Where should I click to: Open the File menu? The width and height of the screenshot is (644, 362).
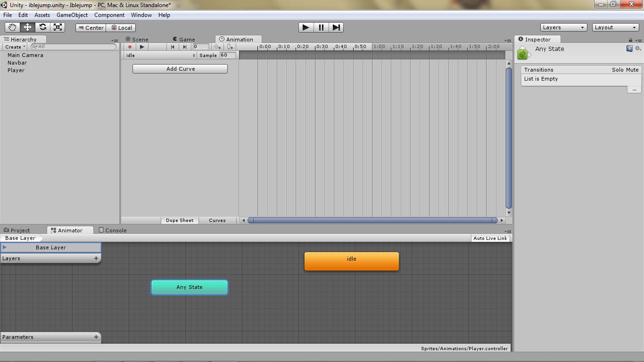pyautogui.click(x=8, y=15)
